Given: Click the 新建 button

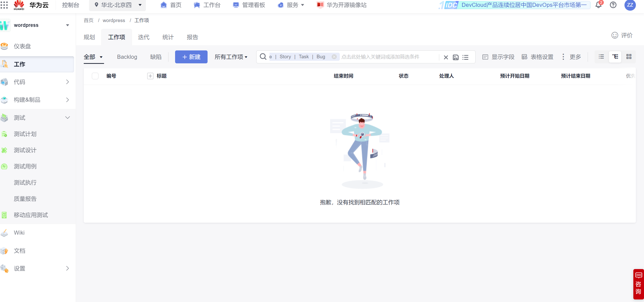Looking at the screenshot, I should 191,57.
